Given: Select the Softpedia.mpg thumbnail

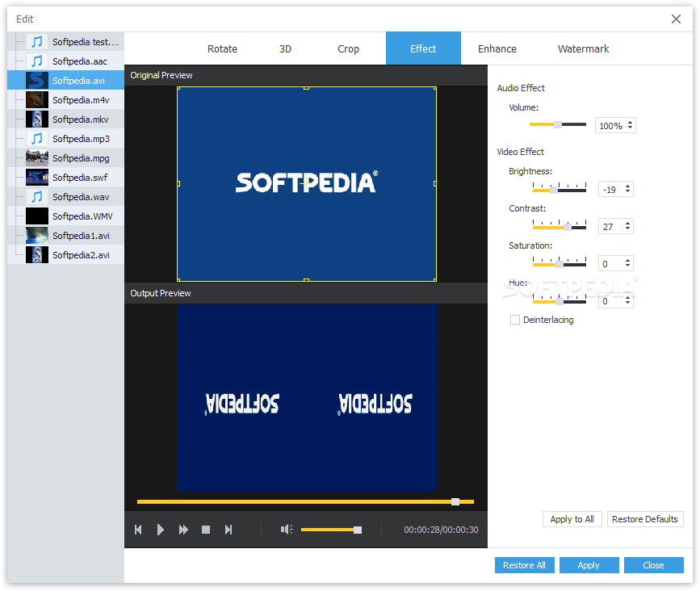Looking at the screenshot, I should [37, 158].
